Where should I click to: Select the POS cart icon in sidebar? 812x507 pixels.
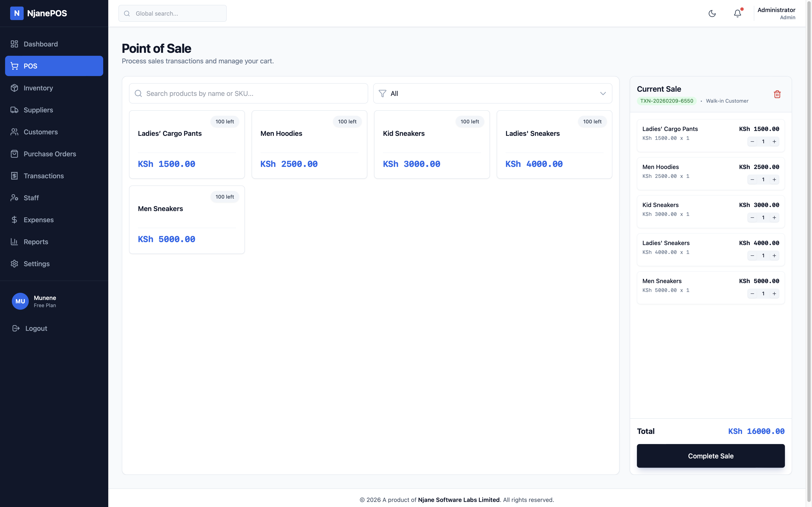[x=14, y=66]
